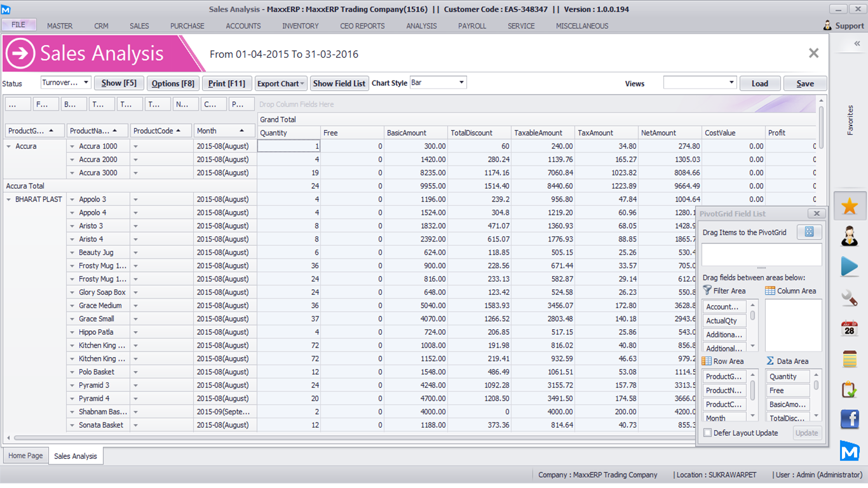Click the field list layout icon button
The image size is (868, 488).
click(809, 233)
